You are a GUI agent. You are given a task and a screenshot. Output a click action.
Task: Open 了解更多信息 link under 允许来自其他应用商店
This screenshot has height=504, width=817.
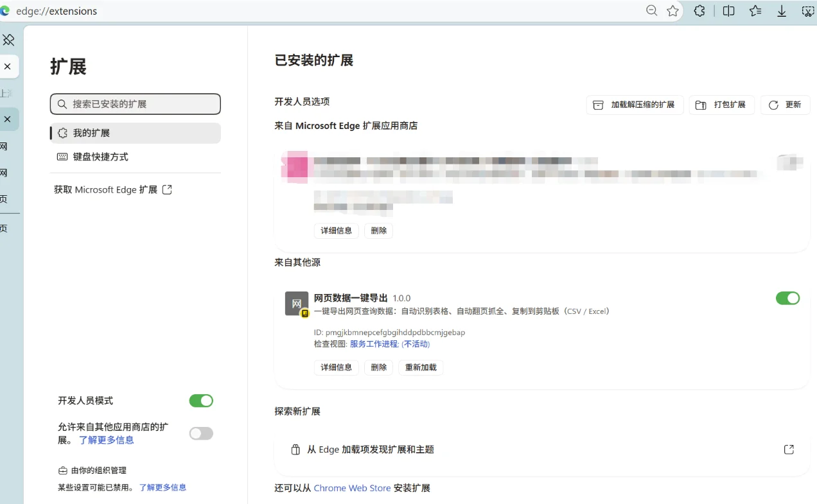point(107,440)
